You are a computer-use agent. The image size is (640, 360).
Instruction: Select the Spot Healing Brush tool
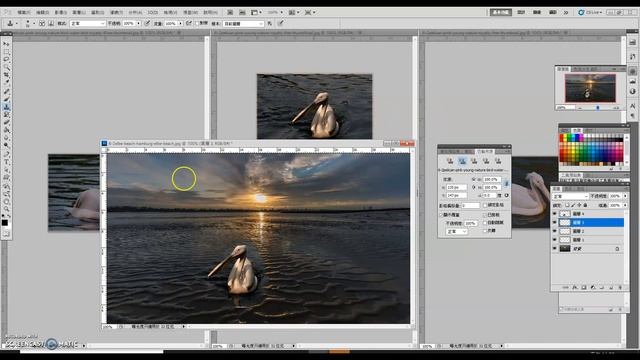click(6, 92)
